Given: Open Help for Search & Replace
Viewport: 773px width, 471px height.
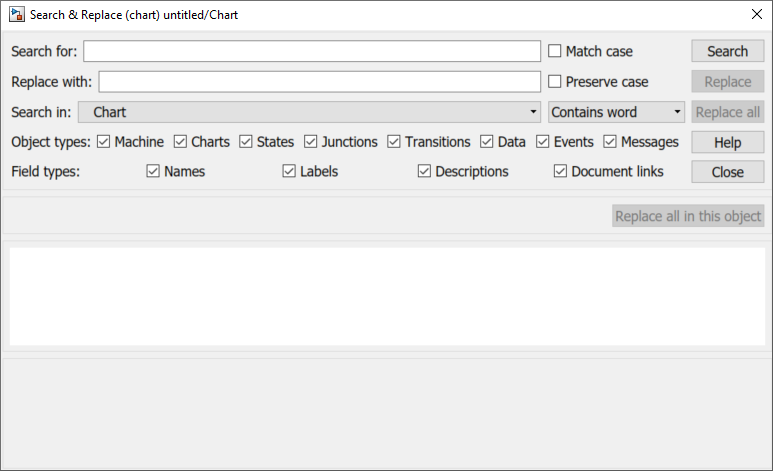Looking at the screenshot, I should click(727, 142).
